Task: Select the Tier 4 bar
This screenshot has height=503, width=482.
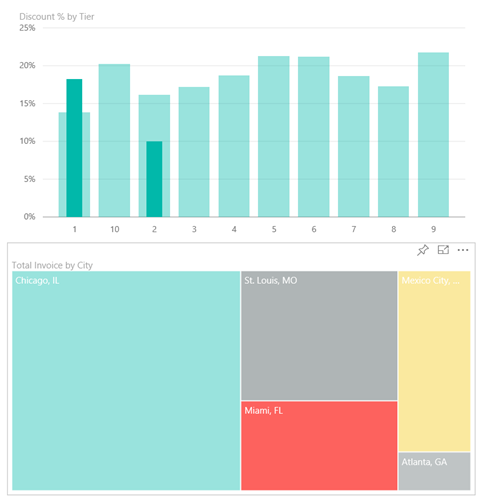Action: click(x=234, y=146)
